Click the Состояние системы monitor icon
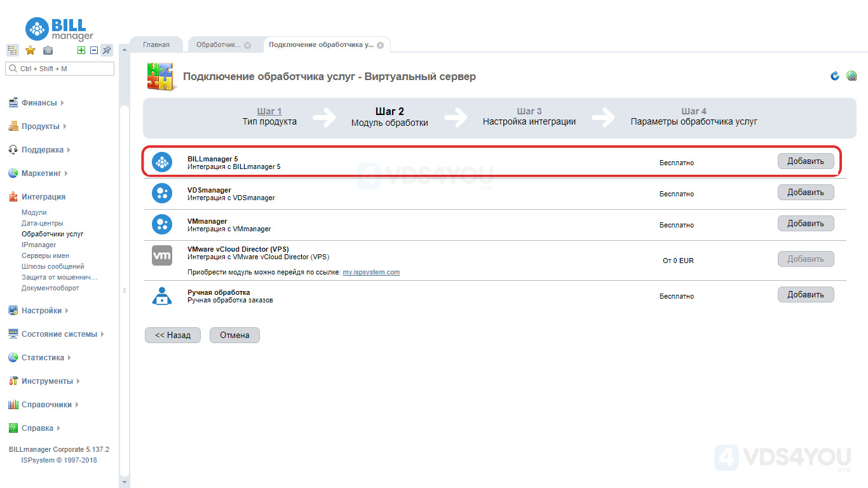Image resolution: width=868 pixels, height=488 pixels. click(13, 334)
